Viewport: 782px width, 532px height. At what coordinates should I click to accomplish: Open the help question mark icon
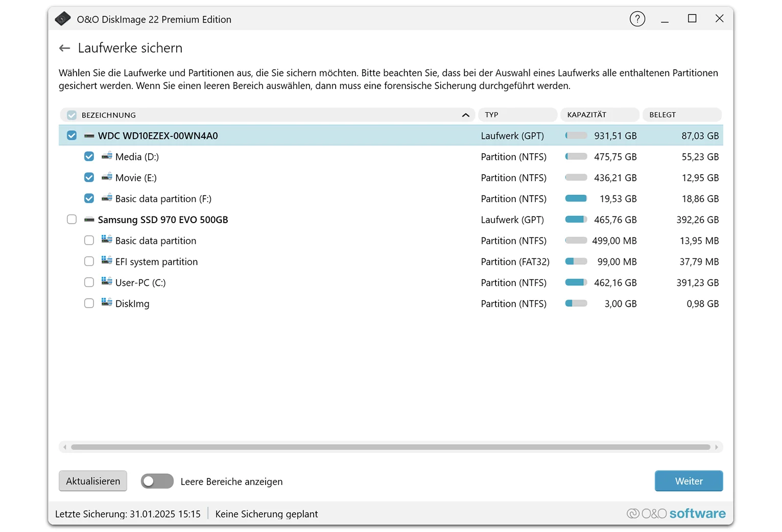coord(637,19)
